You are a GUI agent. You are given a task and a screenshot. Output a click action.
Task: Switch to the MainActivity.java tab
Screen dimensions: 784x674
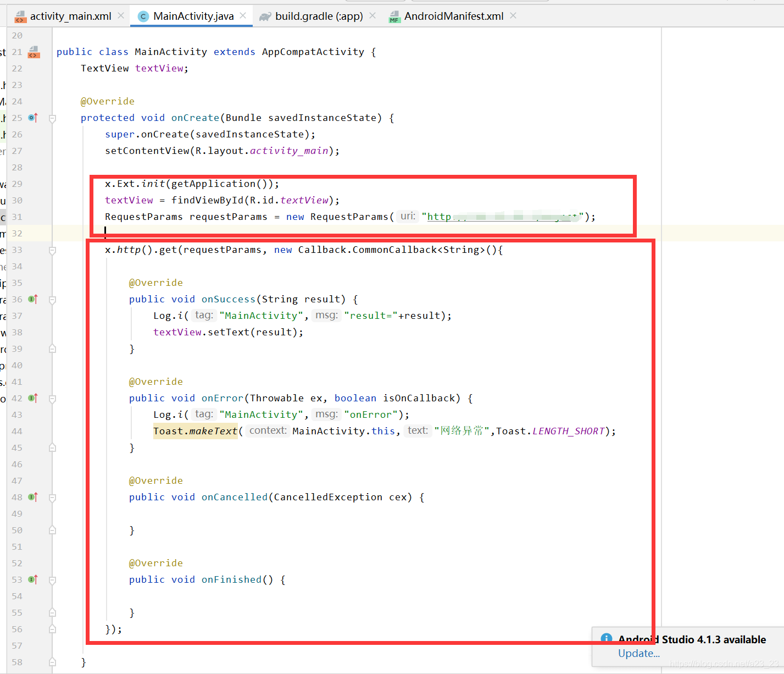click(191, 16)
